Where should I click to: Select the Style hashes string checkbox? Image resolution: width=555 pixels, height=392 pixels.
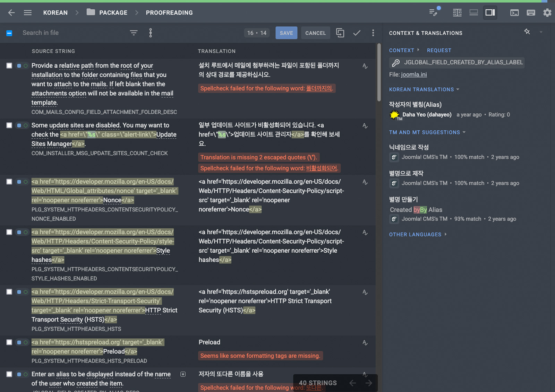tap(9, 232)
